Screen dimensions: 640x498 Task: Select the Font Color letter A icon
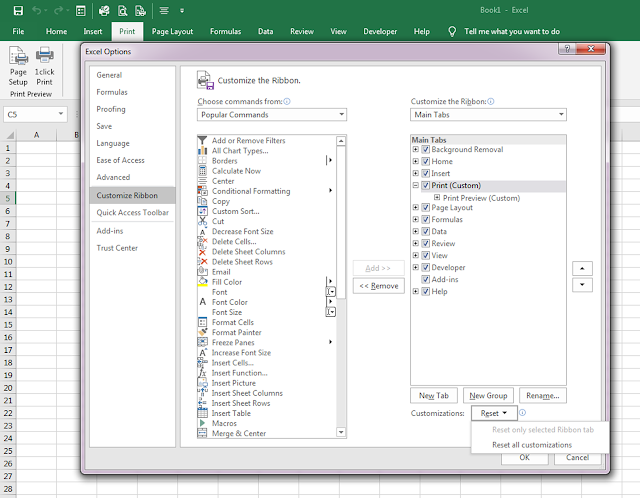(202, 302)
